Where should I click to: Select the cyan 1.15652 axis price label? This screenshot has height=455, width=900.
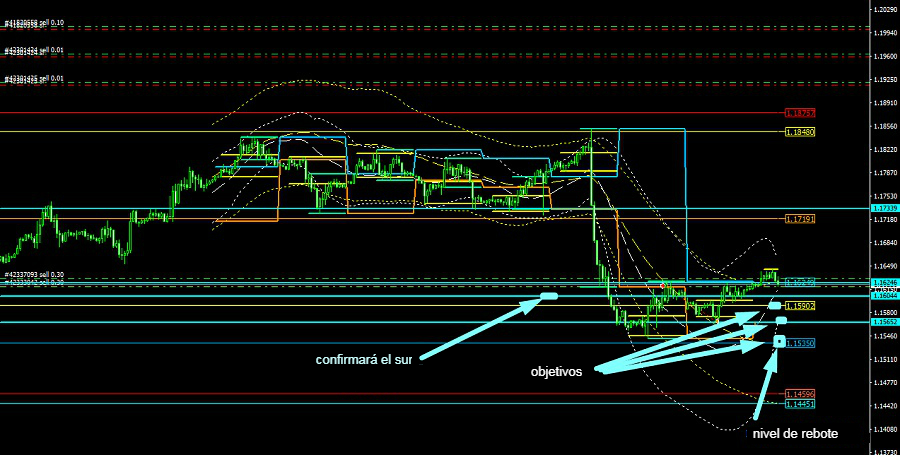(884, 322)
